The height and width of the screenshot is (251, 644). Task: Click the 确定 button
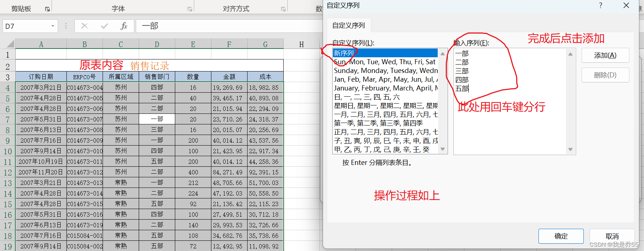[x=561, y=236]
